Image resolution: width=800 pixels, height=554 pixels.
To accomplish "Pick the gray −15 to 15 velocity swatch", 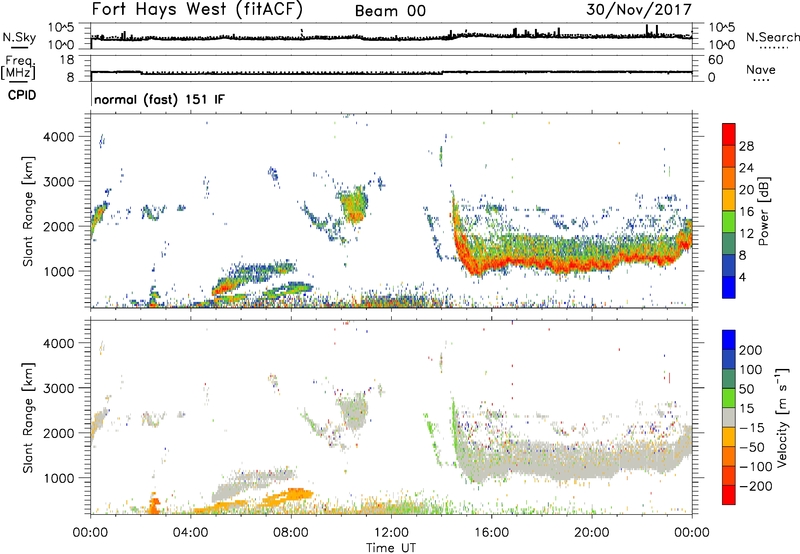I will pyautogui.click(x=729, y=417).
